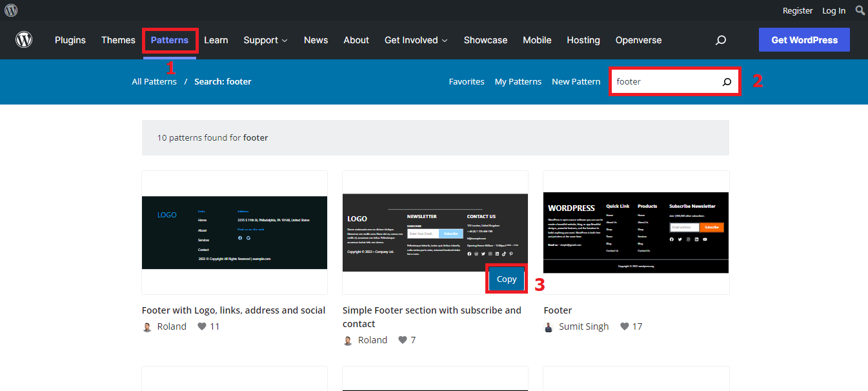Favorite the pattern with 11 likes
This screenshot has width=868, height=391.
(201, 326)
